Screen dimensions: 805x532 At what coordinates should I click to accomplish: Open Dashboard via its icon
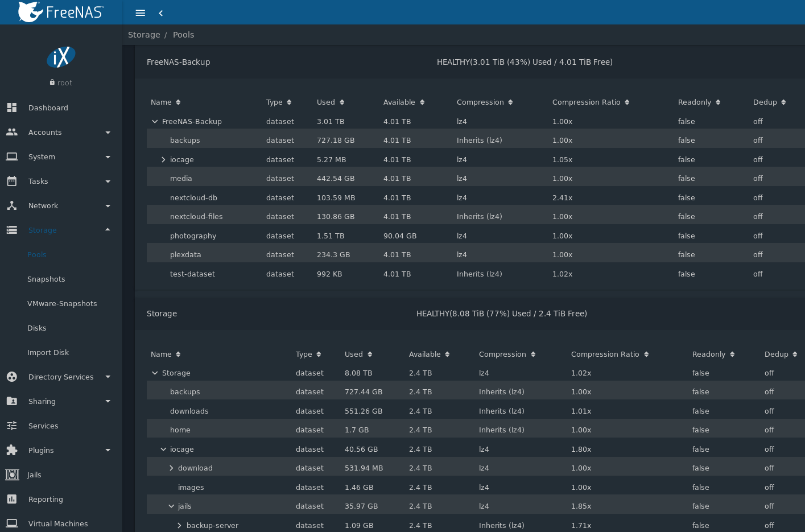click(12, 108)
